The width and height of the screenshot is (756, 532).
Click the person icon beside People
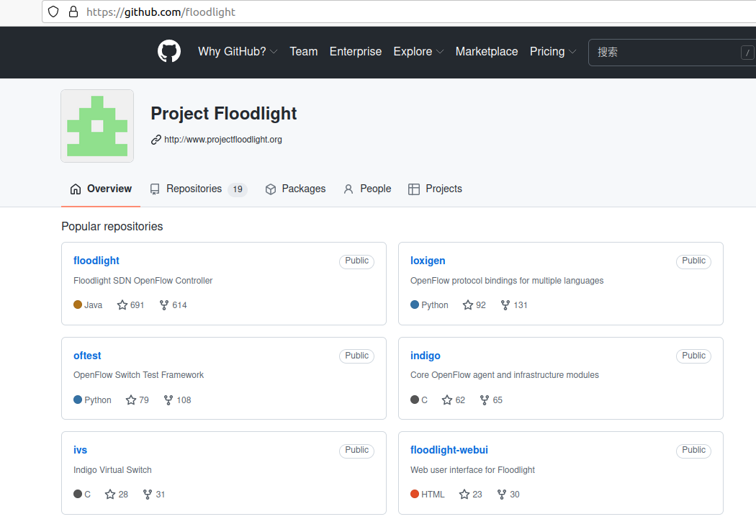point(348,189)
